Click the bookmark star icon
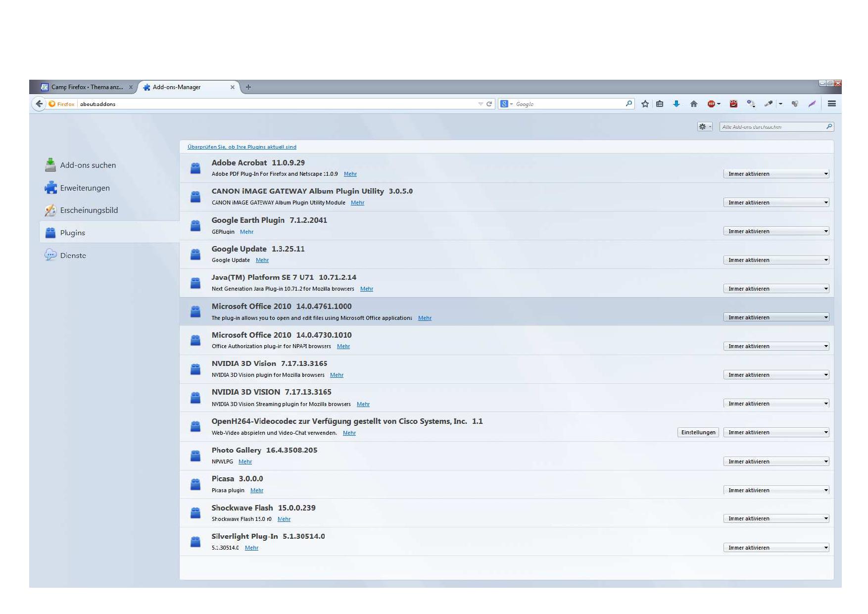This screenshot has height=614, width=868. 645,104
